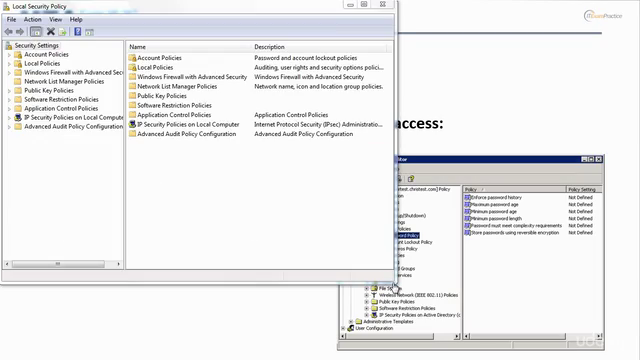Screen dimensions: 640x360
Task: Click Network List Manager folder icon in list
Action: [132, 87]
